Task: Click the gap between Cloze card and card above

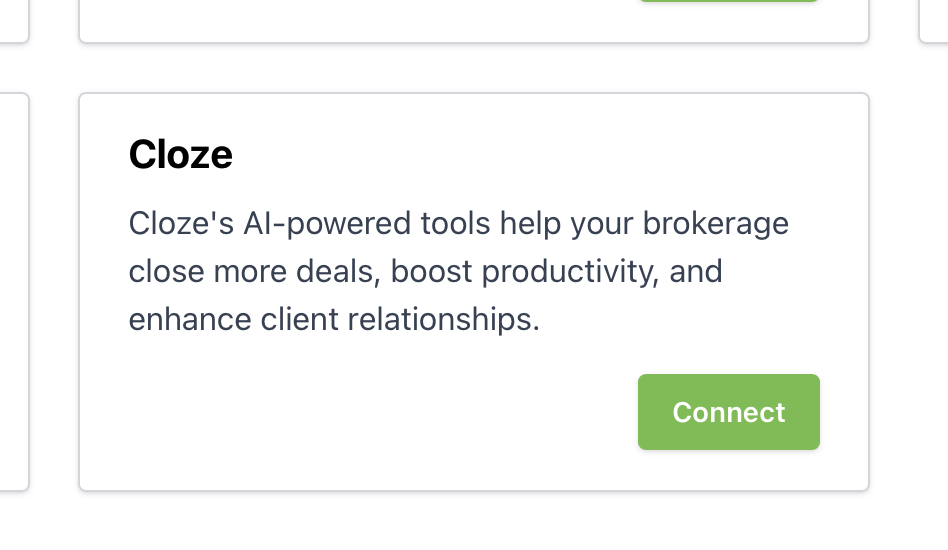Action: point(473,68)
